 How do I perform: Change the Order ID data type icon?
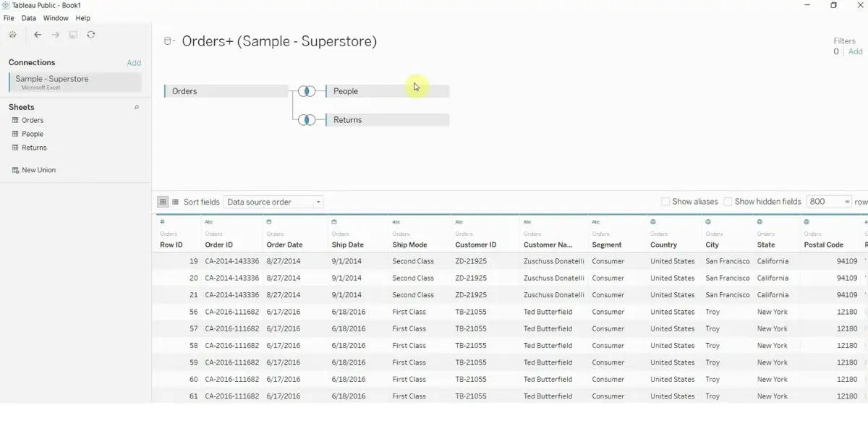[x=209, y=222]
